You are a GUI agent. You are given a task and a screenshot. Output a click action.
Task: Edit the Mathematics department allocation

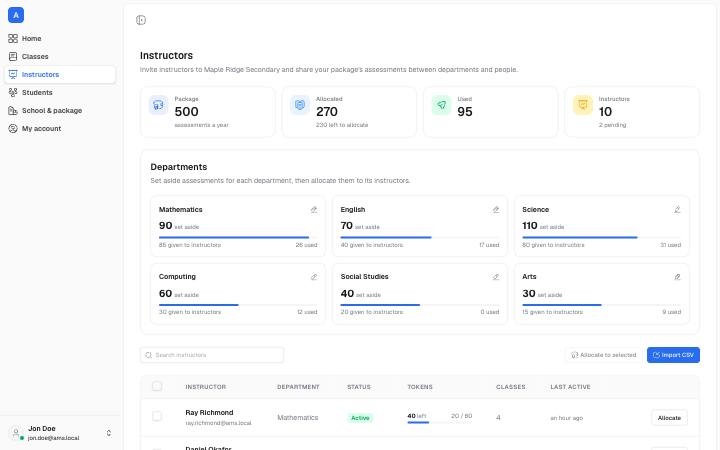tap(314, 210)
